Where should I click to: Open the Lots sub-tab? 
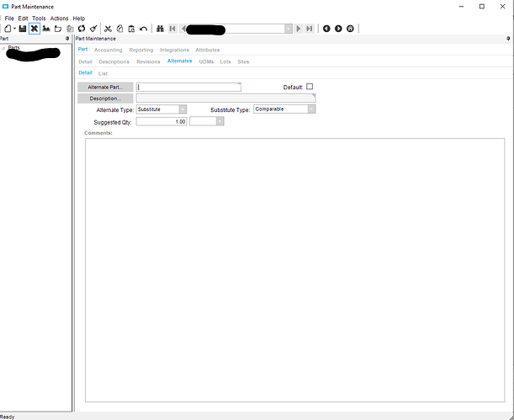(x=225, y=62)
